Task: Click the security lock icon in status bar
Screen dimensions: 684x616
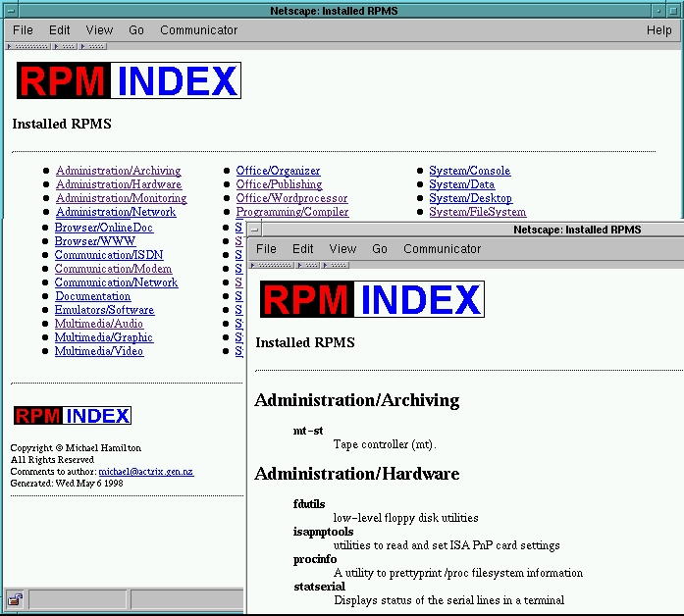Action: point(15,599)
